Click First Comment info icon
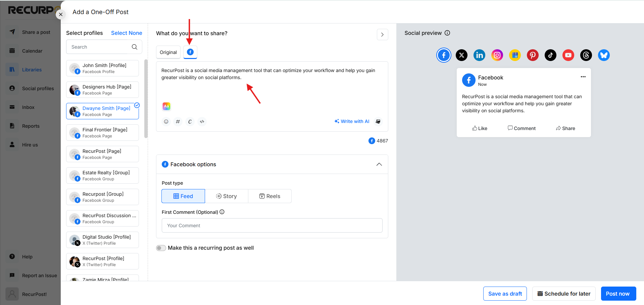644x305 pixels. (222, 212)
